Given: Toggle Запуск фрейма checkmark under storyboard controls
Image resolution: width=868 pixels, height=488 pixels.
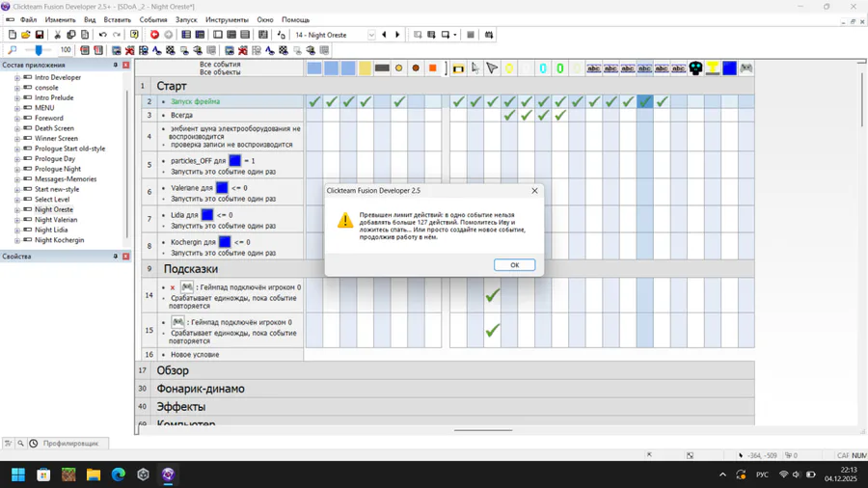Looking at the screenshot, I should point(458,101).
